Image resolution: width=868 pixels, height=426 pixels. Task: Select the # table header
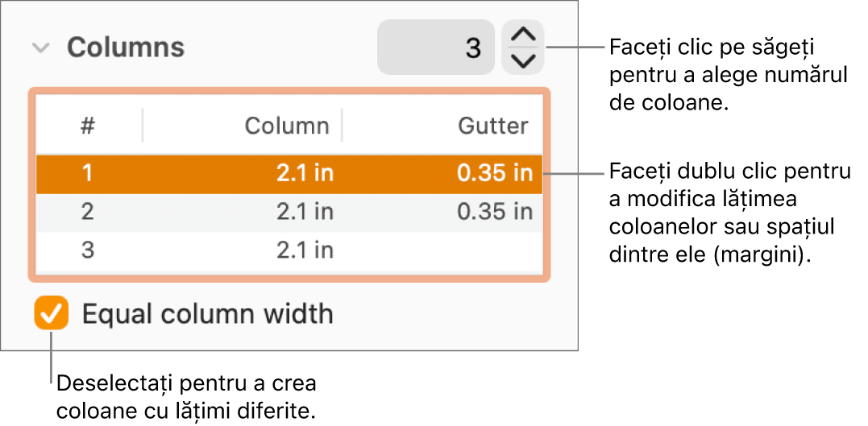(x=88, y=126)
